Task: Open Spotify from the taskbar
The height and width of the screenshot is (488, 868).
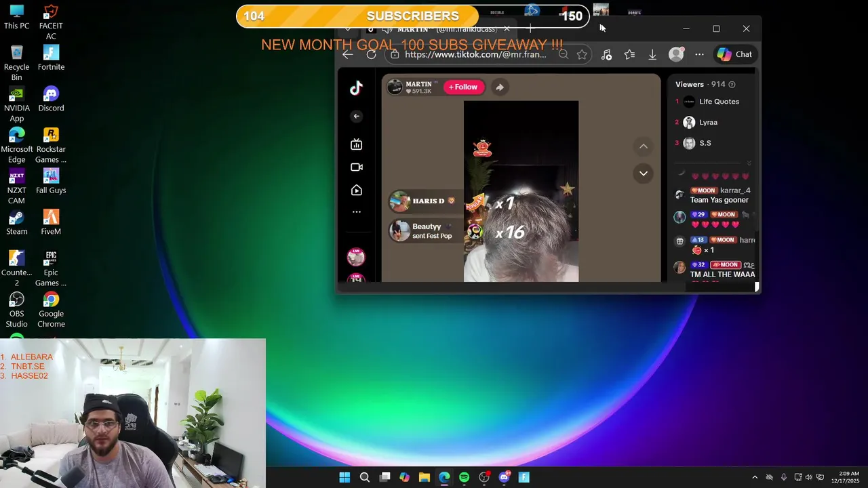Action: pos(464,477)
